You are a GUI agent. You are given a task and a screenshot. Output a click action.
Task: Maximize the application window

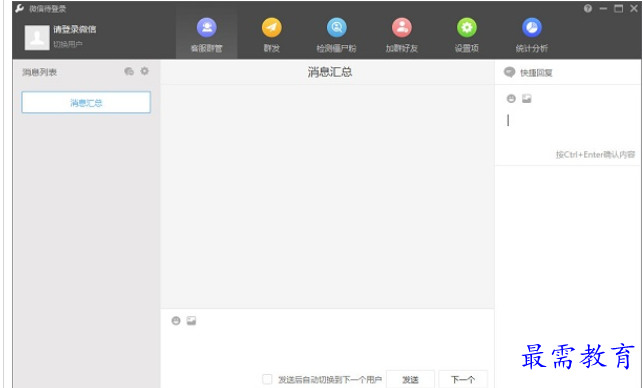tap(618, 8)
